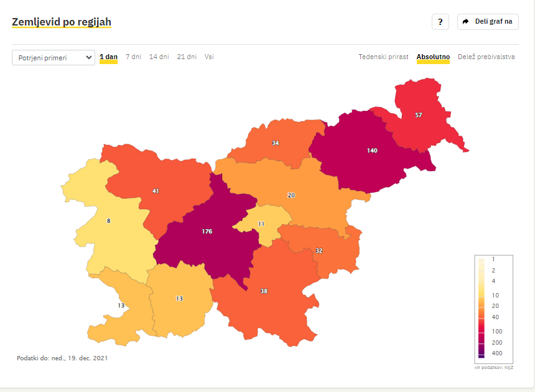This screenshot has height=392, width=535.
Task: Select the 14 dni time range
Action: 159,57
